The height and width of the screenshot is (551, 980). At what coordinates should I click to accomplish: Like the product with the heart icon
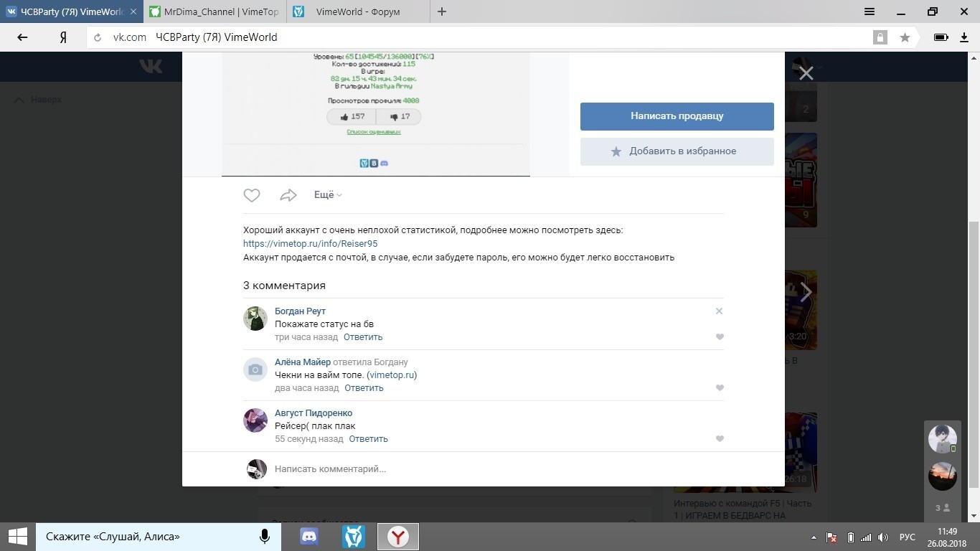[x=252, y=195]
